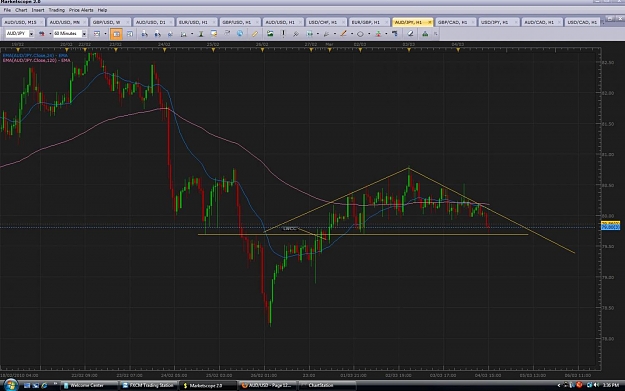Switch to the GBP/CAD, H1 tab
The height and width of the screenshot is (391, 625).
click(x=455, y=22)
